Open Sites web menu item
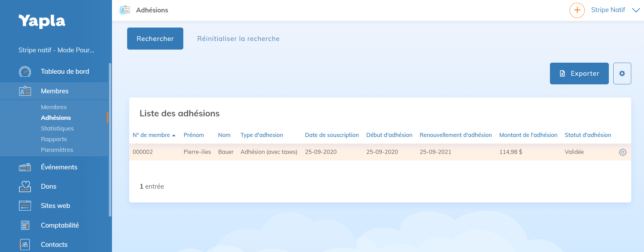 (55, 206)
